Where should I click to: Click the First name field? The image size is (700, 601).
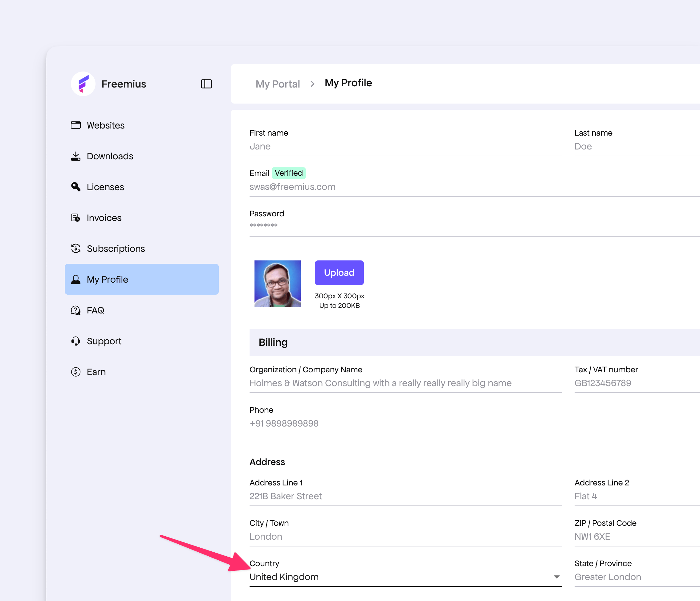[405, 147]
